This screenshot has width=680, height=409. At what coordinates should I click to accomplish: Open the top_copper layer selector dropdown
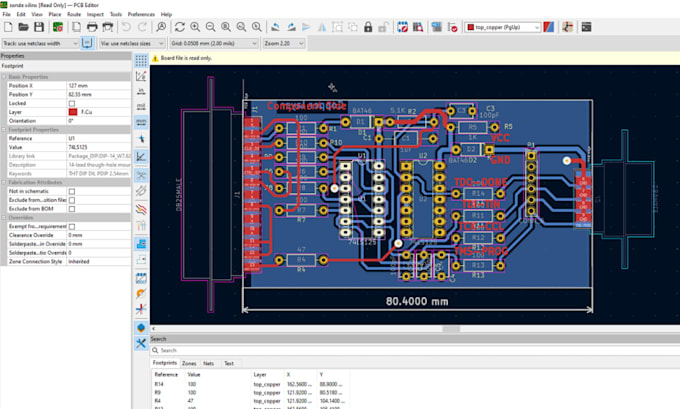click(503, 27)
